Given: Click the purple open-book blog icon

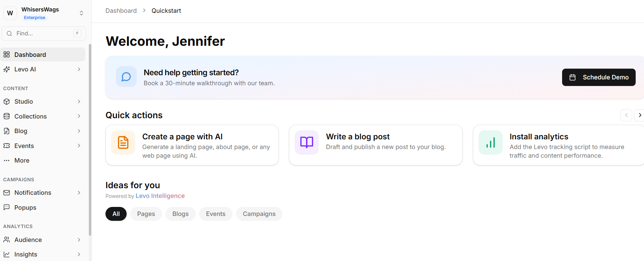Looking at the screenshot, I should click(x=307, y=142).
